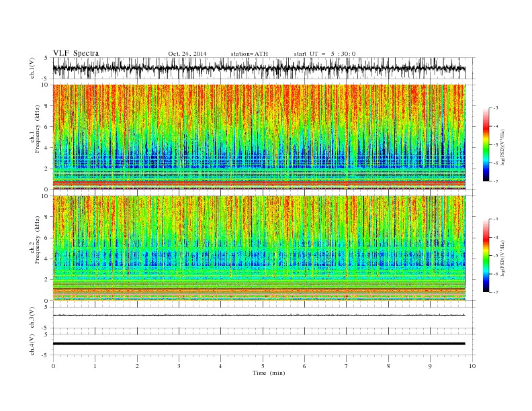Click the ch.1 frequency axis "8" tick label
The width and height of the screenshot is (532, 411).
click(47, 106)
